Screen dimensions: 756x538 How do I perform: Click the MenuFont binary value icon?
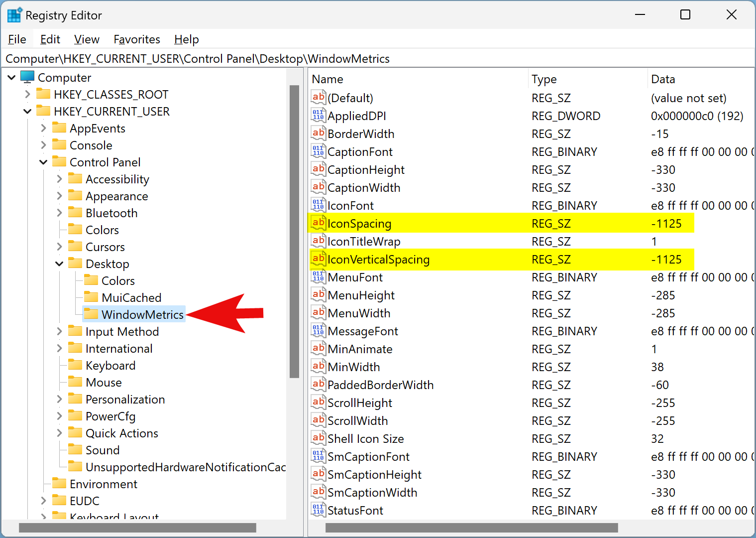pyautogui.click(x=319, y=276)
